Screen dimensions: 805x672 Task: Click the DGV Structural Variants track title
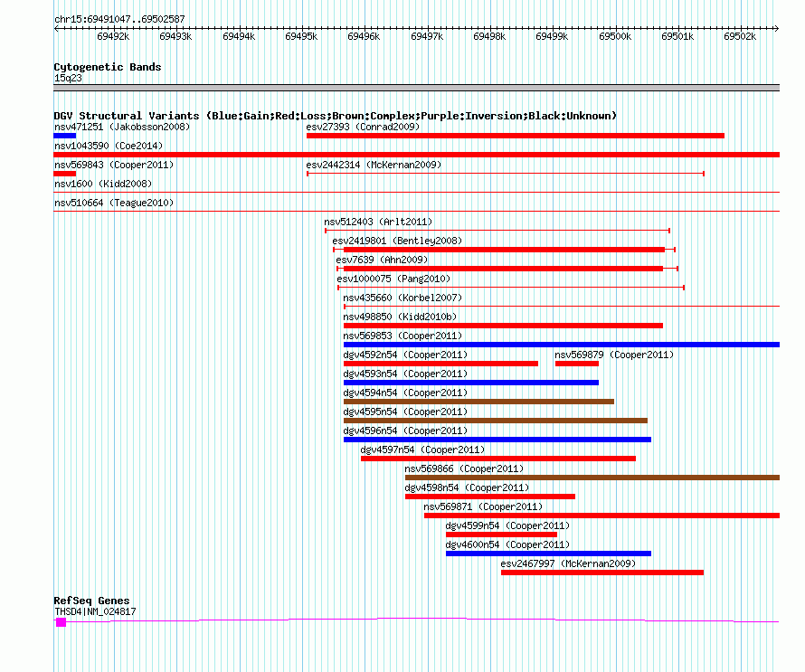336,116
